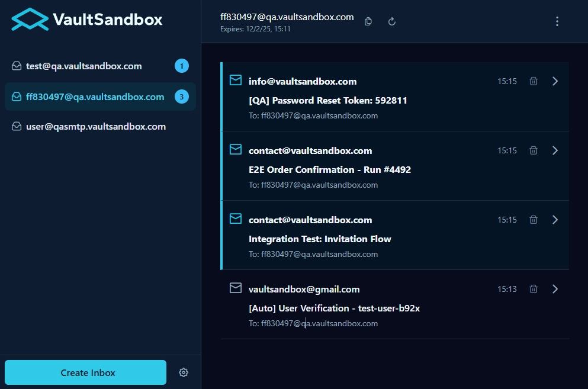Click the unread badge on test@qa.vaultsandbox.com
The image size is (588, 389).
182,66
